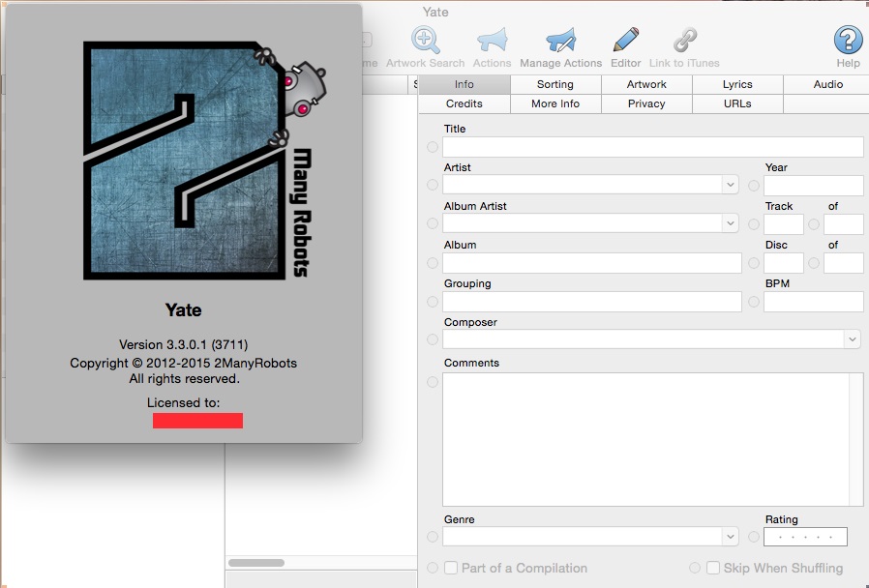
Task: Click into the Title text field
Action: pyautogui.click(x=653, y=147)
